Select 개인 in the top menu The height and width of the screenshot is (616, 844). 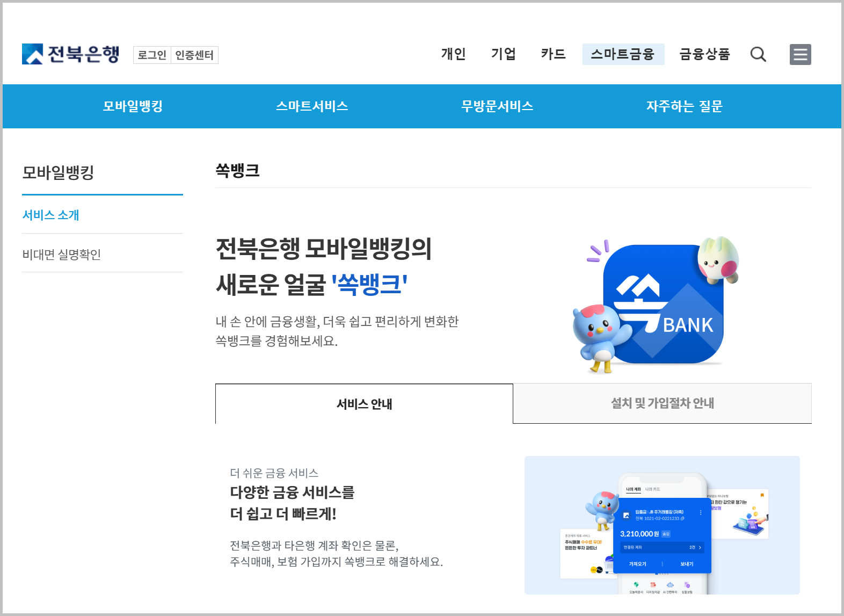(453, 54)
